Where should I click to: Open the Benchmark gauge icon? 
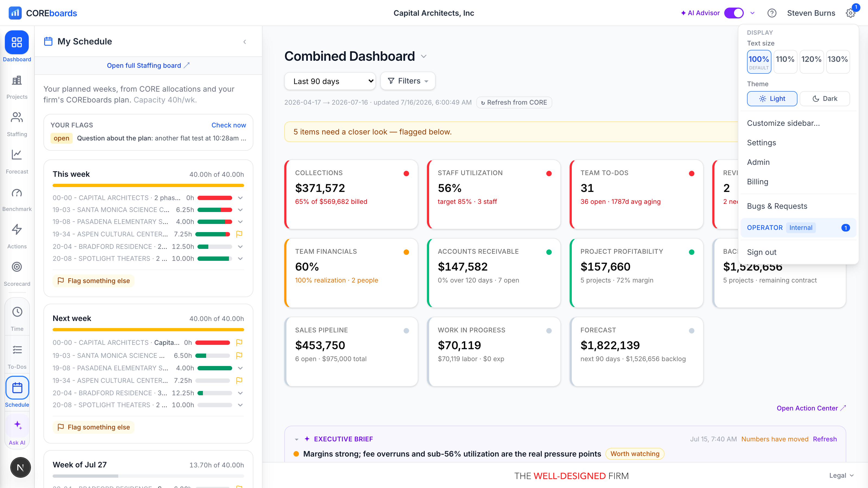pos(17,193)
